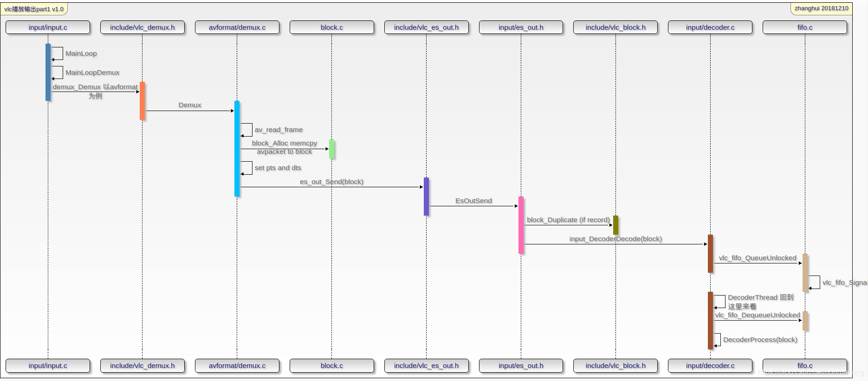Click the 'av_read_frame' self-call label
The width and height of the screenshot is (868, 381).
(279, 130)
